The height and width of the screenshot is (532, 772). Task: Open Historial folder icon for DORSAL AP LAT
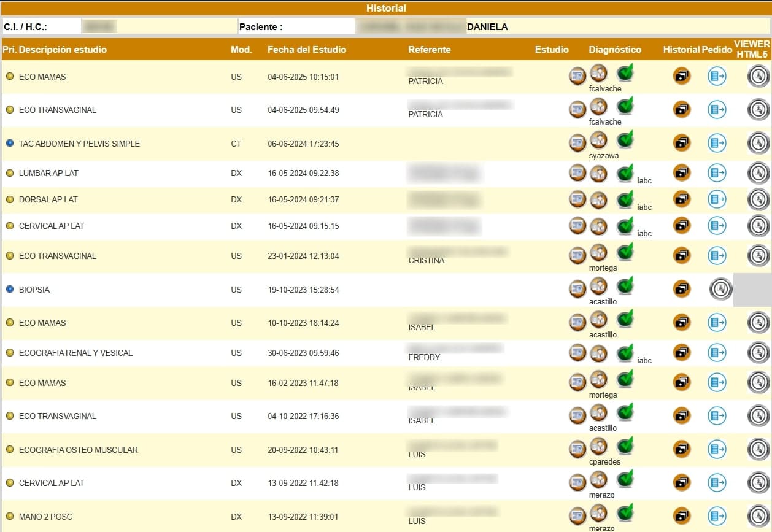pyautogui.click(x=682, y=199)
